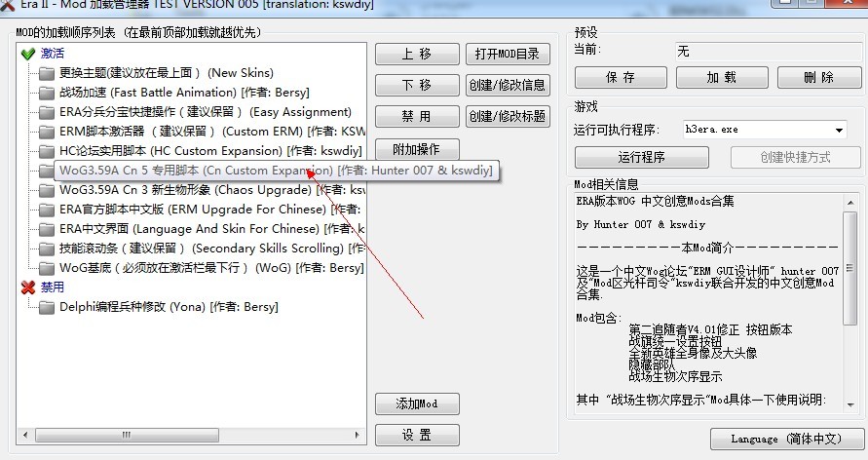This screenshot has width=868, height=460.
Task: Click Era II crossed-swords title icon
Action: coord(7,5)
